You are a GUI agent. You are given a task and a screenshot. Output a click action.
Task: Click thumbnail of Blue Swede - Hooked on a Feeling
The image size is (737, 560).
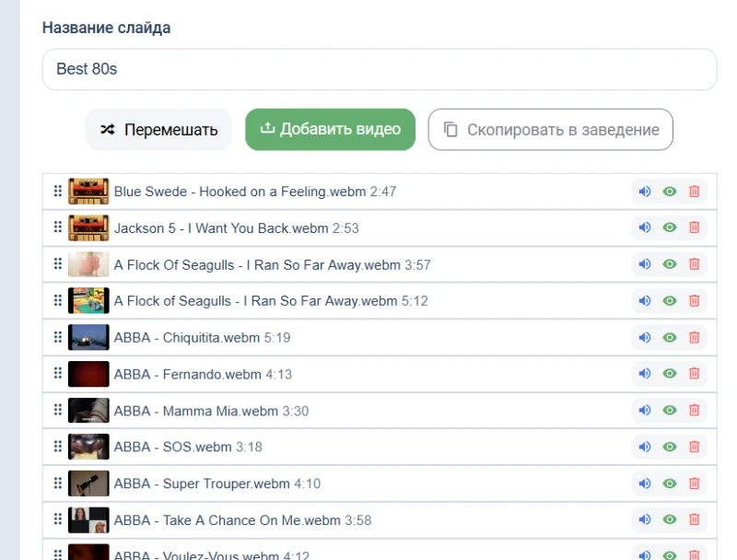88,192
